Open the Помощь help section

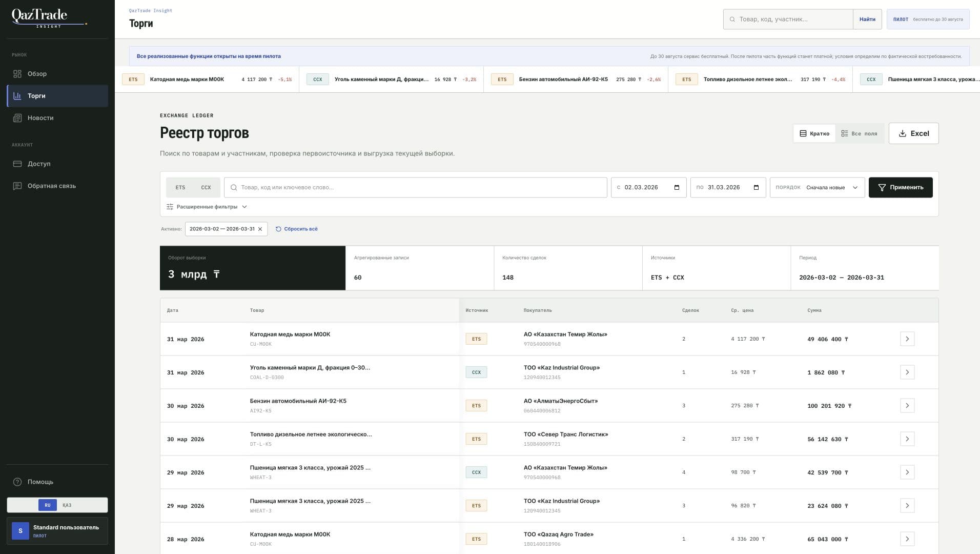click(x=57, y=482)
